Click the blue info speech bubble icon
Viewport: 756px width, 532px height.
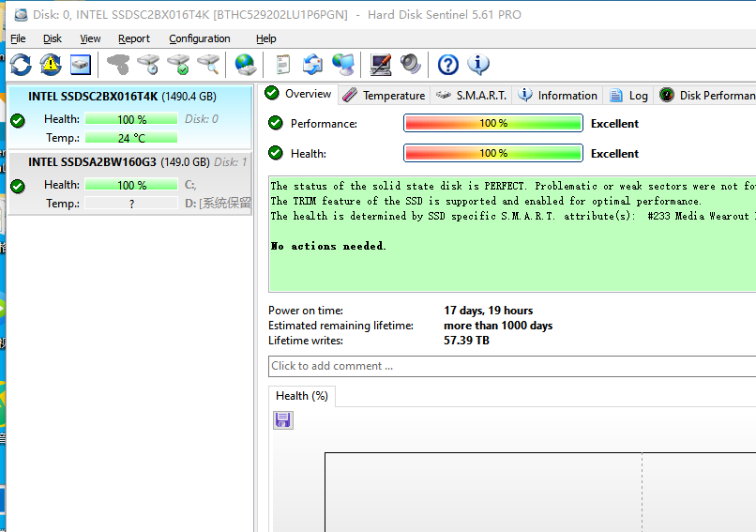[x=477, y=64]
